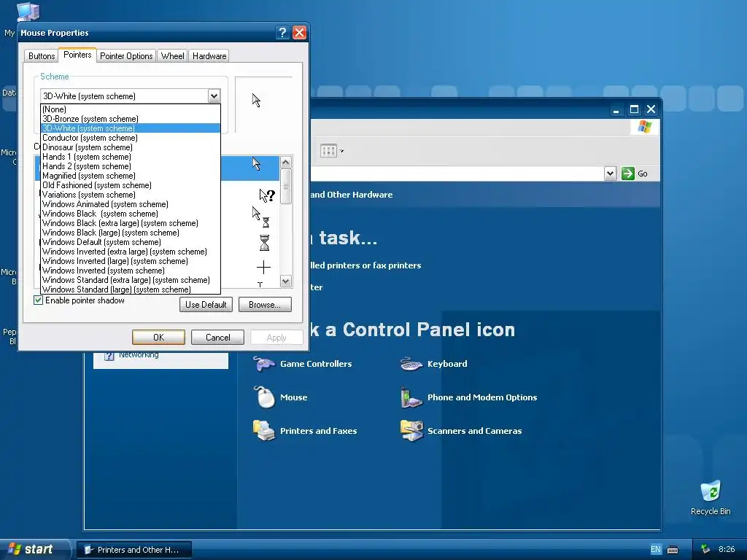Open the Hardware tab
This screenshot has height=560, width=747.
pyautogui.click(x=209, y=56)
